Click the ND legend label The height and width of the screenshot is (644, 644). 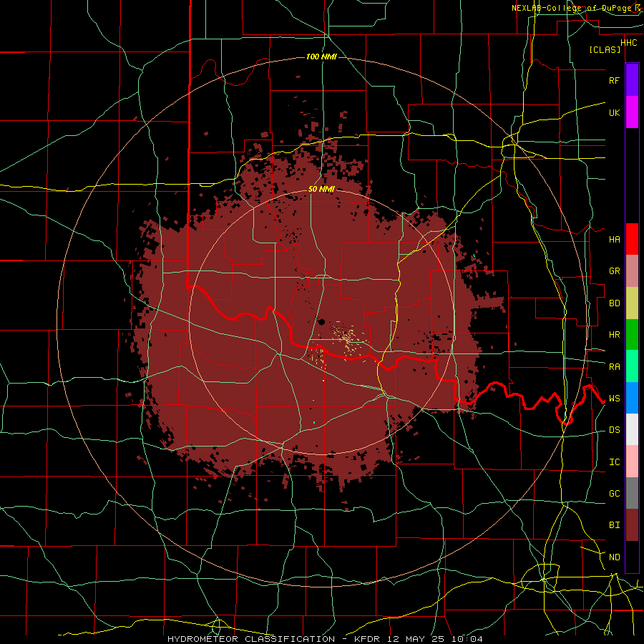click(614, 557)
